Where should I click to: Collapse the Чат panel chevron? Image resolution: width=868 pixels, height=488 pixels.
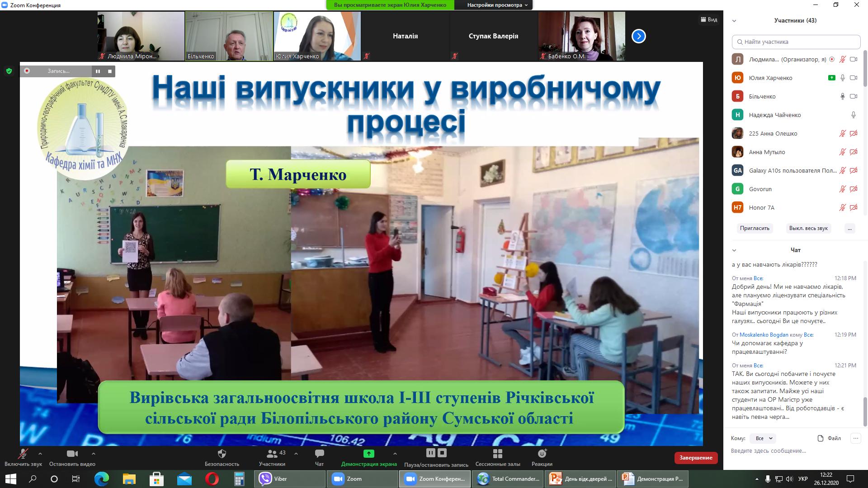734,250
